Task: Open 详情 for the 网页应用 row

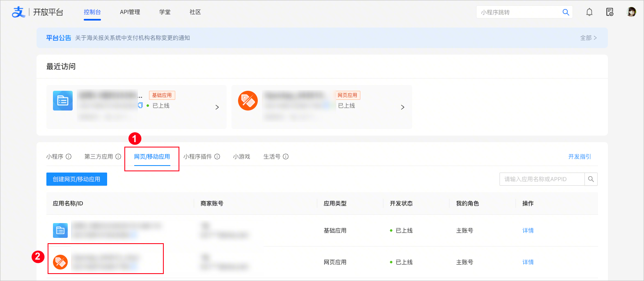Action: pos(528,262)
